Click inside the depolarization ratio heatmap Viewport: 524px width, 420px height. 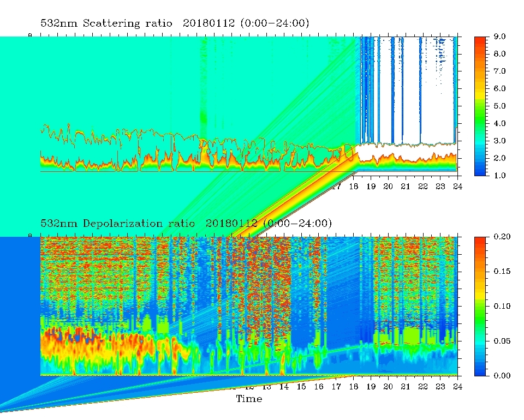tap(249, 307)
